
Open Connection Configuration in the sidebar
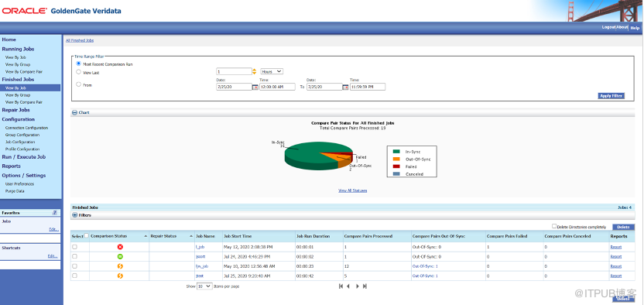(26, 128)
